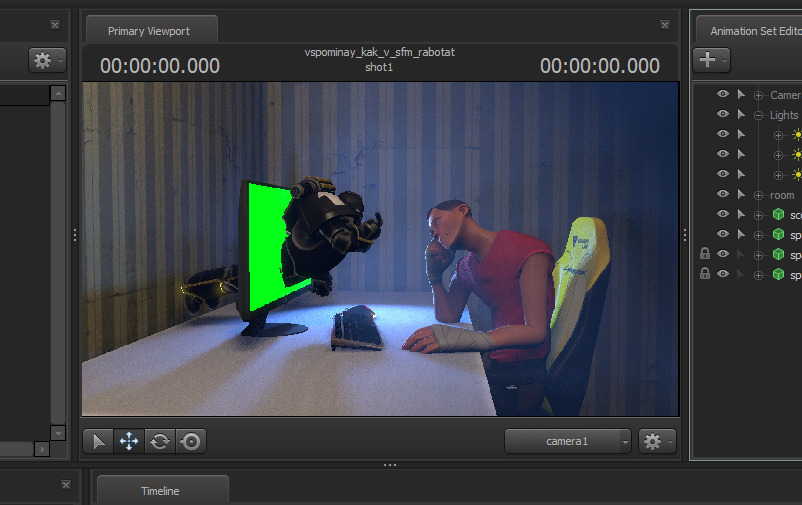The image size is (802, 505).
Task: Close the panel left of Timeline tab
Action: point(65,485)
